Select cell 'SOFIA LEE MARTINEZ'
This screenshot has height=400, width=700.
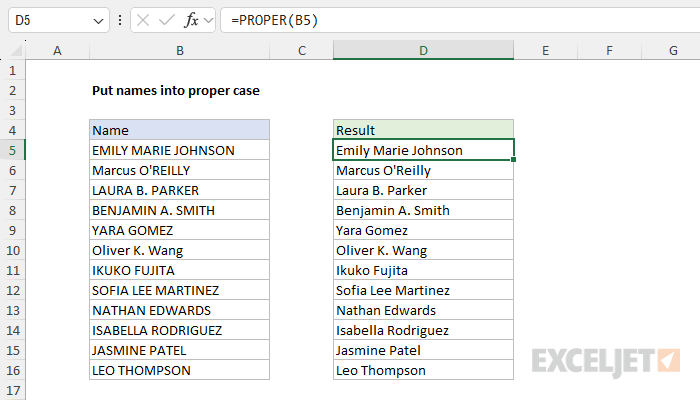pos(179,290)
